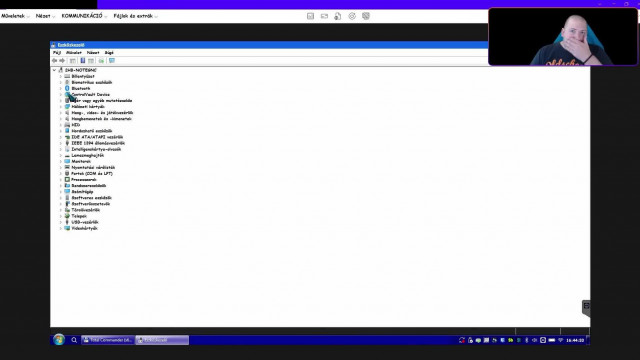This screenshot has height=360, width=640.
Task: Click the Hálózati kártyák network icon
Action: [67, 106]
